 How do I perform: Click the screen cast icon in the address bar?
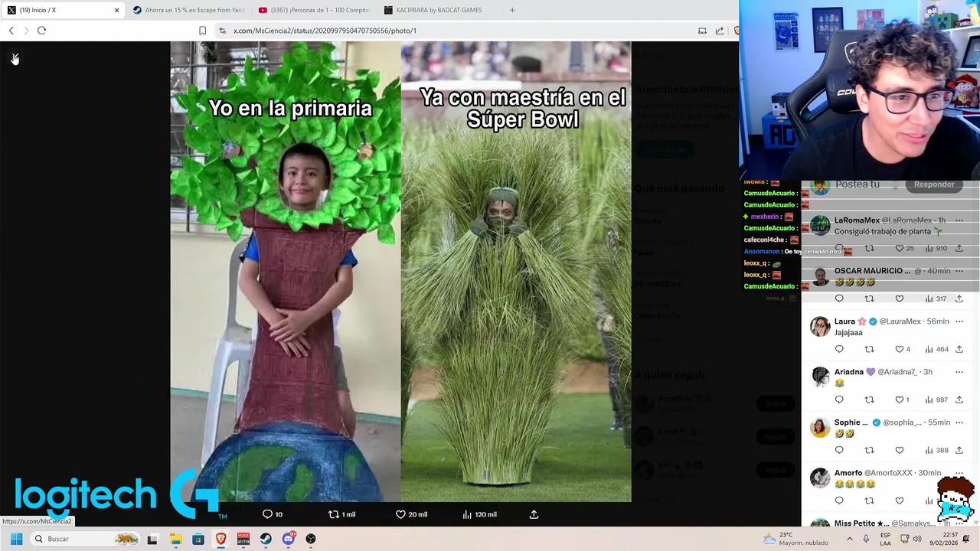pos(702,31)
